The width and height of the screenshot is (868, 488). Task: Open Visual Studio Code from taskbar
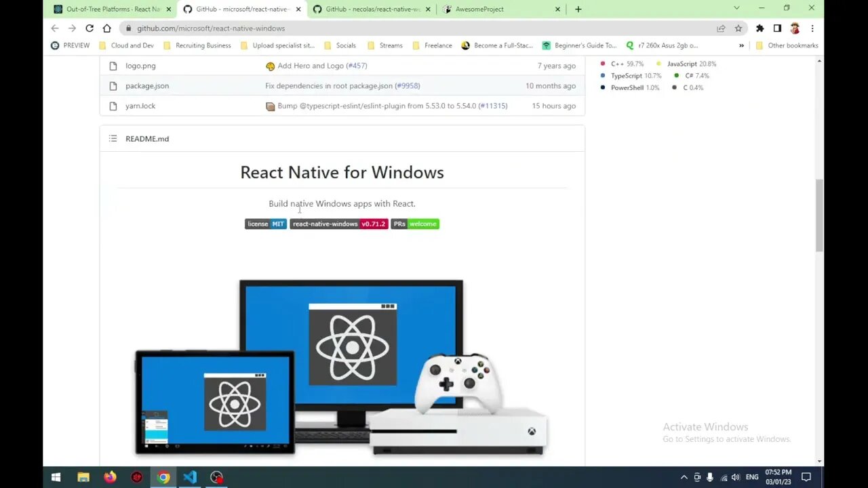(x=190, y=477)
